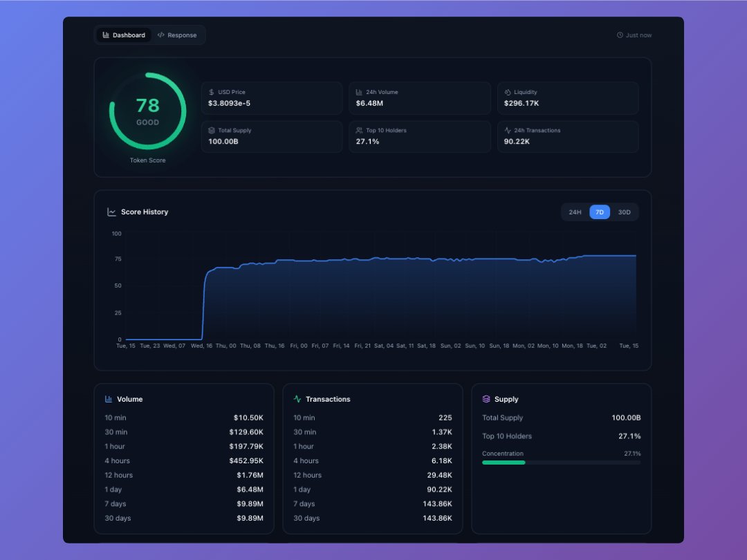
Task: Click the USD Price value $3.8093e-5
Action: click(229, 103)
